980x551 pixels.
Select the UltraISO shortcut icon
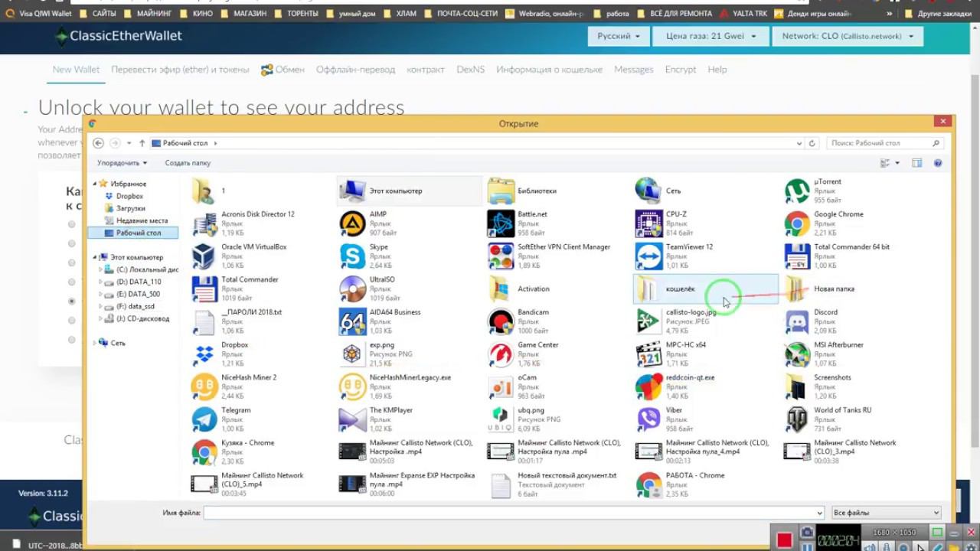[x=352, y=289]
